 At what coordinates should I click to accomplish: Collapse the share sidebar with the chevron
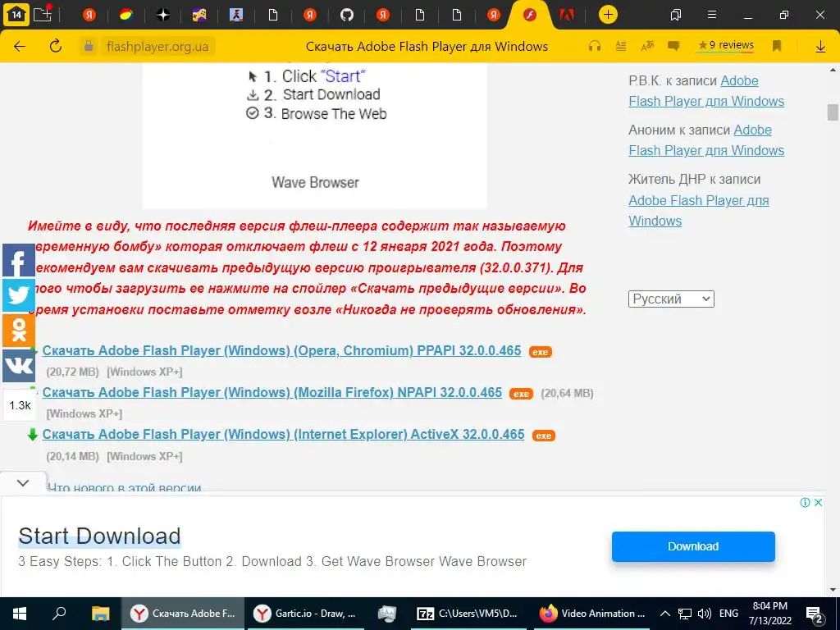click(23, 482)
